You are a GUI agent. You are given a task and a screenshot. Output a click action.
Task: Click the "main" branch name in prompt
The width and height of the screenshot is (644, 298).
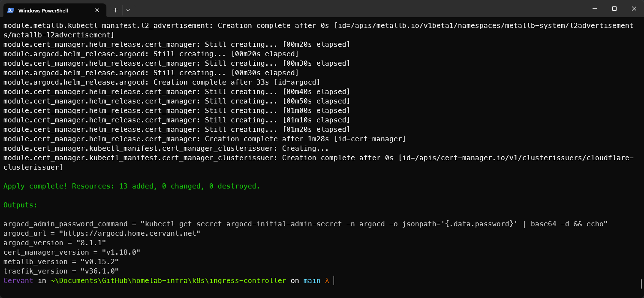pyautogui.click(x=312, y=281)
